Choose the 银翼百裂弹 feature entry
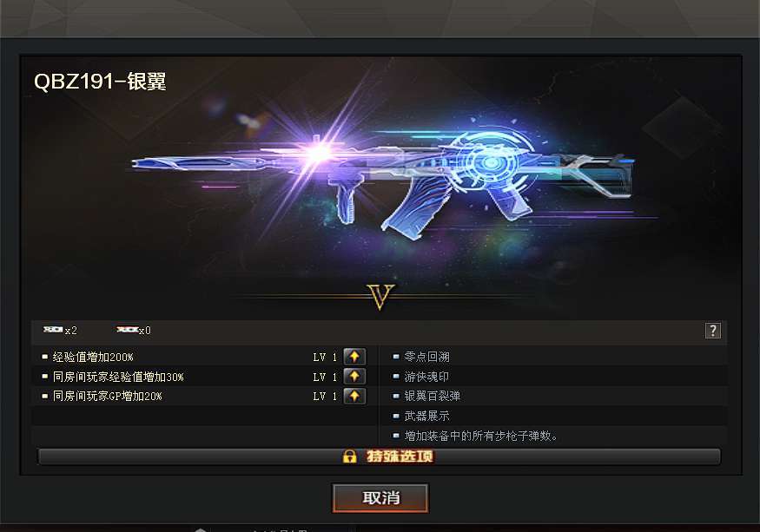The width and height of the screenshot is (760, 532). click(432, 396)
